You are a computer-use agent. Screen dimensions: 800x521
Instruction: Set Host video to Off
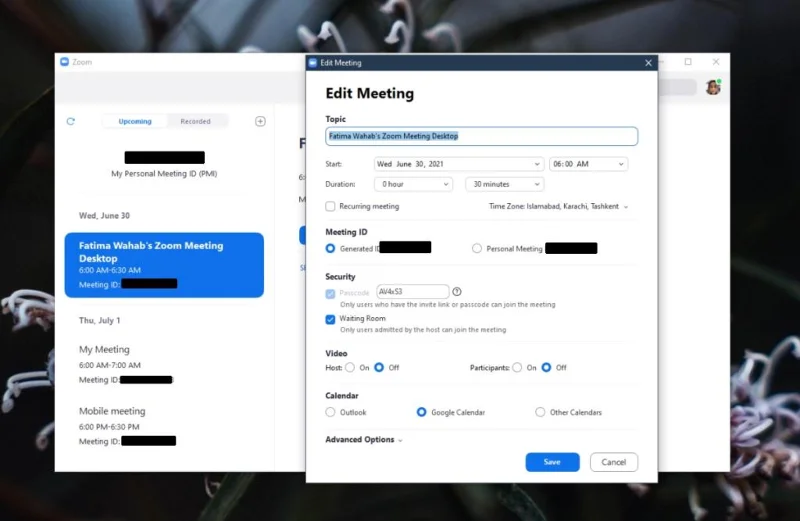click(x=379, y=367)
